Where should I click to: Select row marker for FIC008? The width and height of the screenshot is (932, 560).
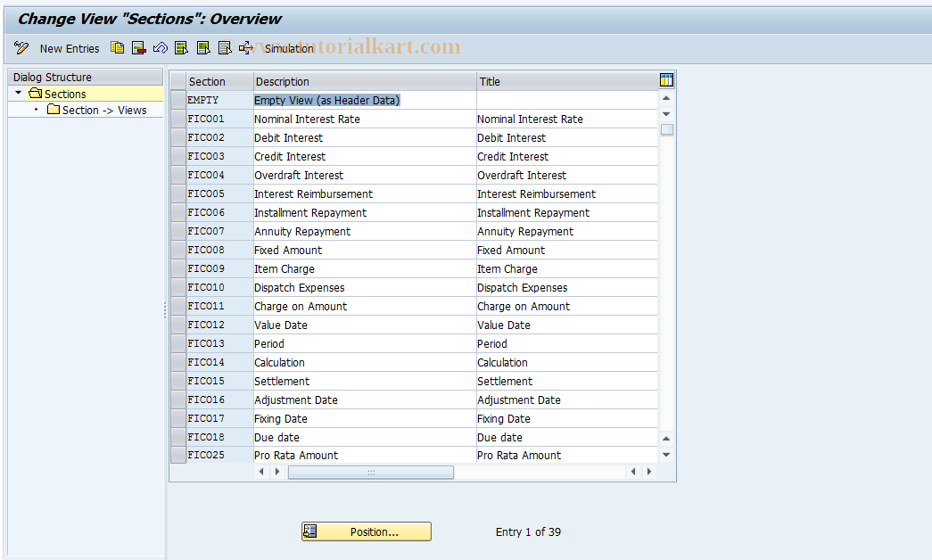pyautogui.click(x=177, y=250)
